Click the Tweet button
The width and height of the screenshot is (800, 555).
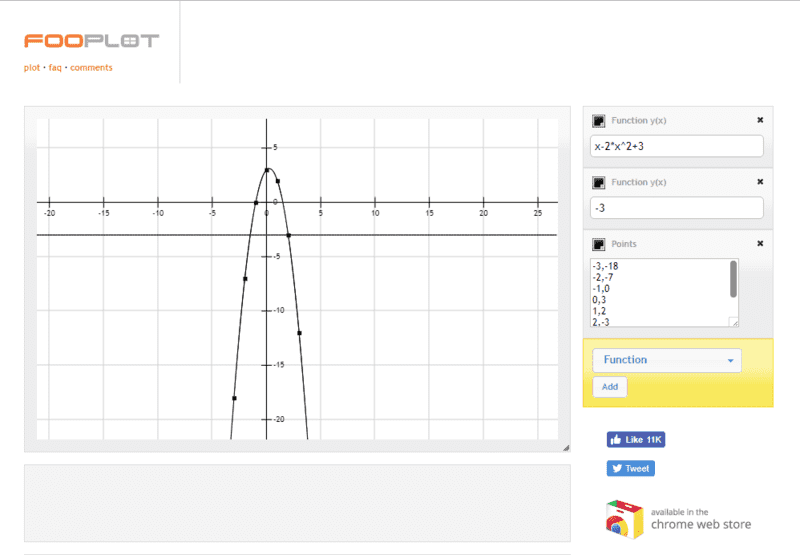[x=630, y=468]
